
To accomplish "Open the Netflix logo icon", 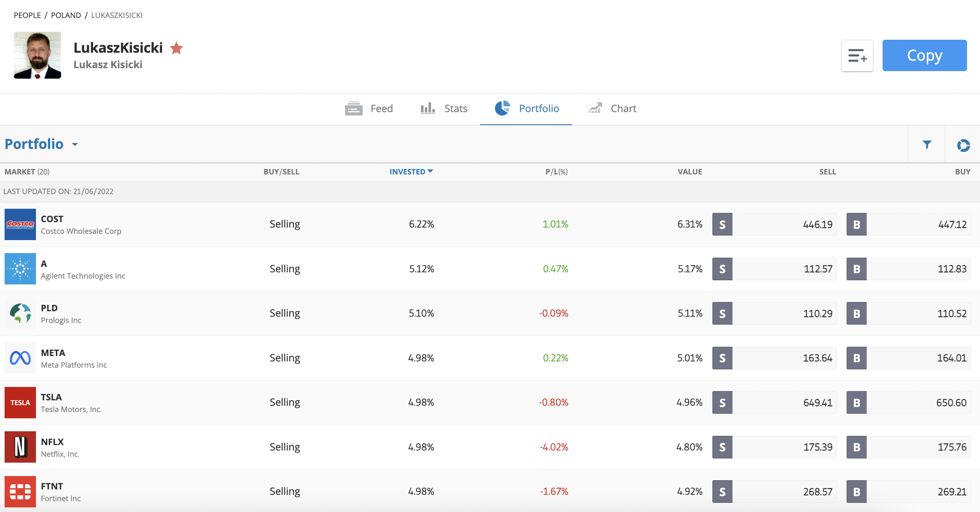I will 20,447.
